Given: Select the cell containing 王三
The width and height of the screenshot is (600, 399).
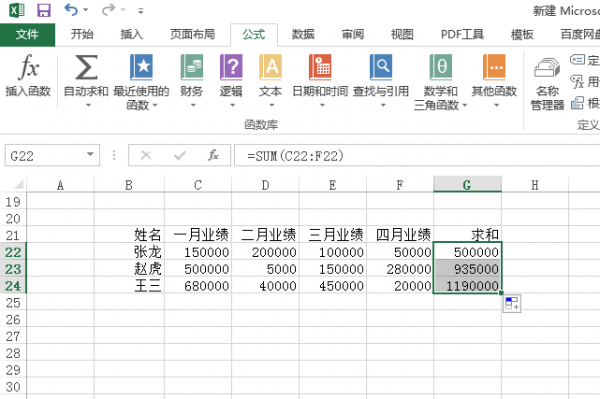Looking at the screenshot, I should (129, 285).
